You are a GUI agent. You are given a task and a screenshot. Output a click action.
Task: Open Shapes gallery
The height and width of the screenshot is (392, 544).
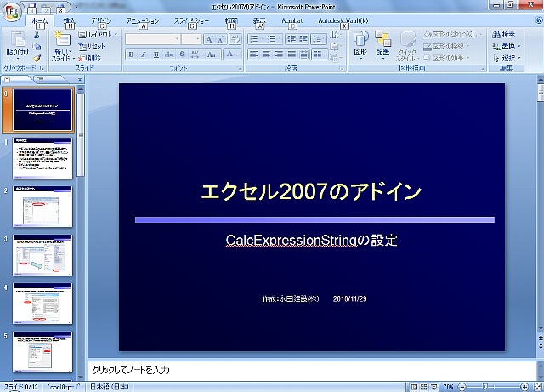[x=360, y=45]
